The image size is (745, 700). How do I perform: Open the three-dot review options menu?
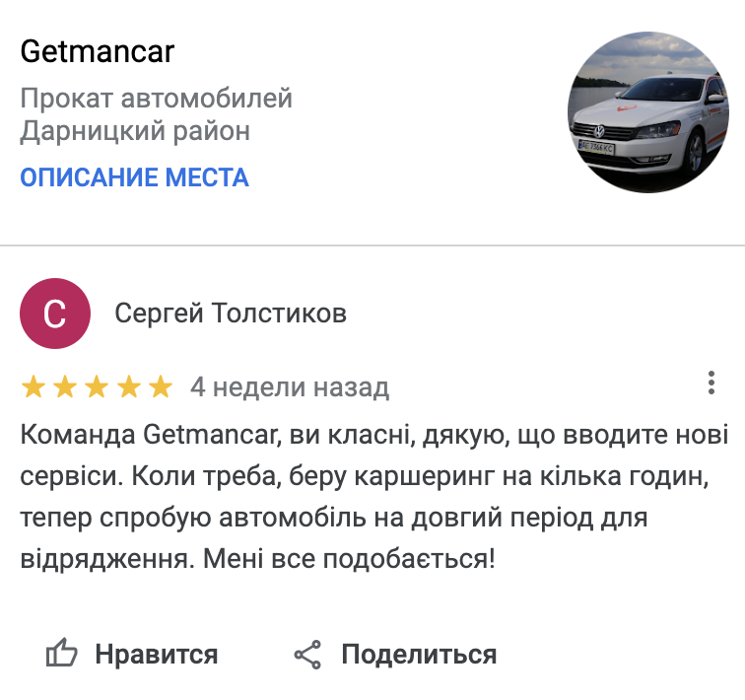click(x=711, y=384)
